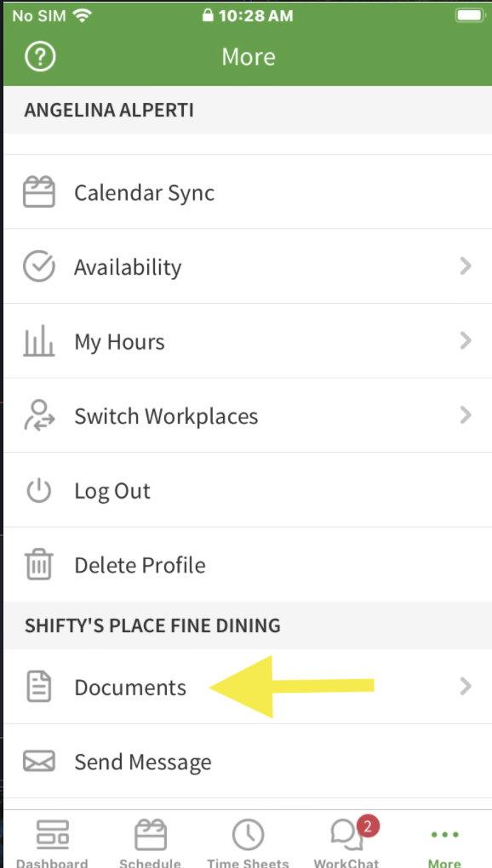The image size is (492, 868).
Task: Switch to the Schedule tab
Action: point(150,843)
